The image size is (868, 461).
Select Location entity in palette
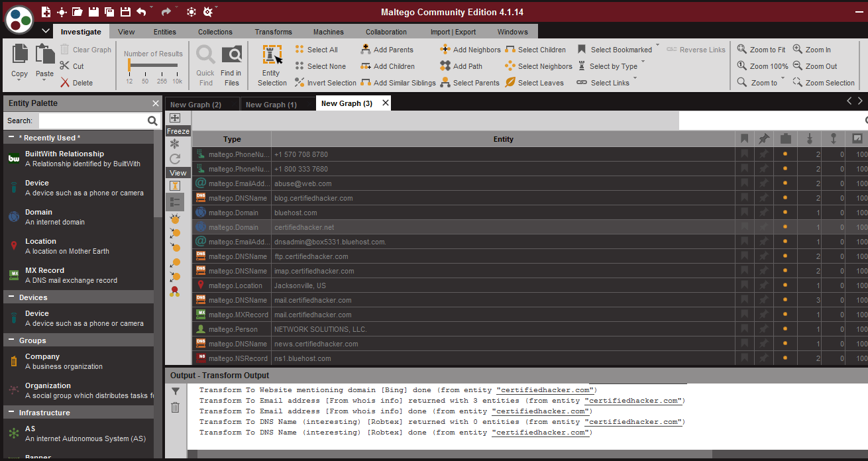(x=78, y=246)
